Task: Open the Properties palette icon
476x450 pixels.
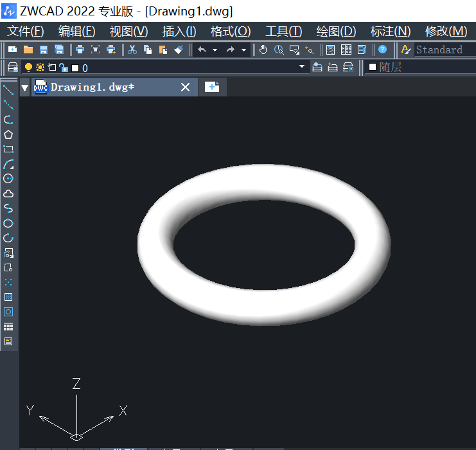Action: (x=330, y=50)
